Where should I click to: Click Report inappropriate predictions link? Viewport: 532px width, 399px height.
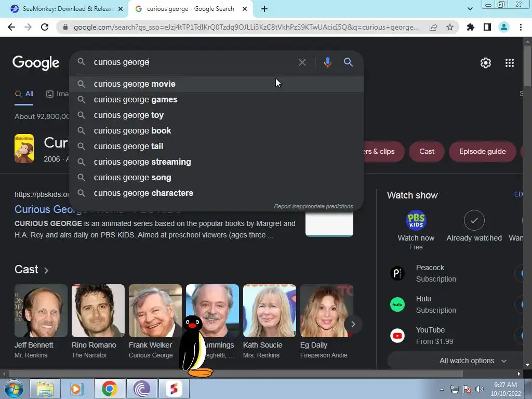pos(313,206)
